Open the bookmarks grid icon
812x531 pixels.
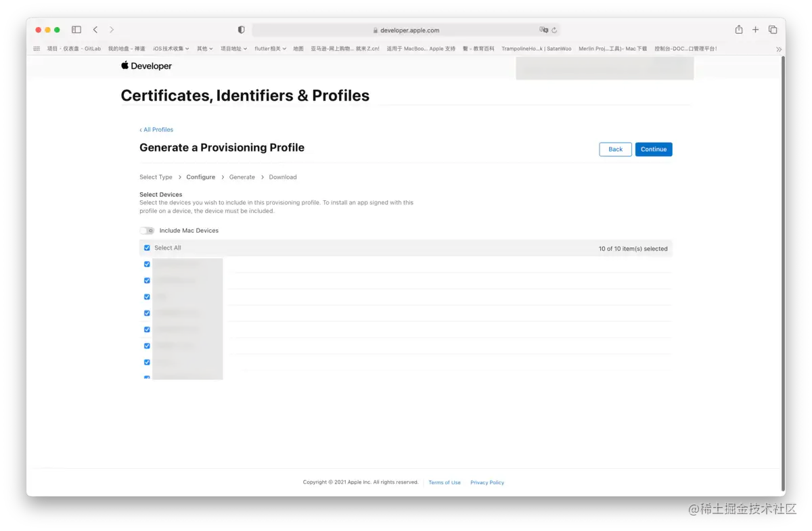pyautogui.click(x=37, y=49)
